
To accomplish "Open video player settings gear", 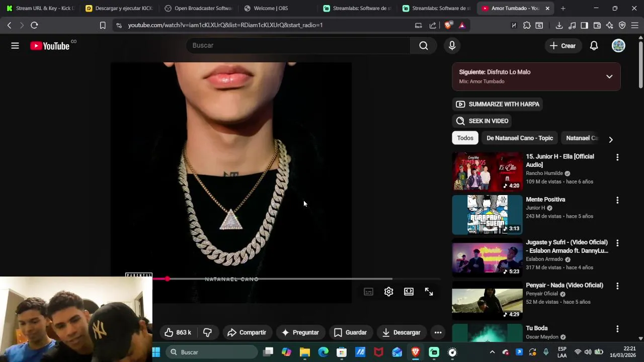I will (388, 292).
